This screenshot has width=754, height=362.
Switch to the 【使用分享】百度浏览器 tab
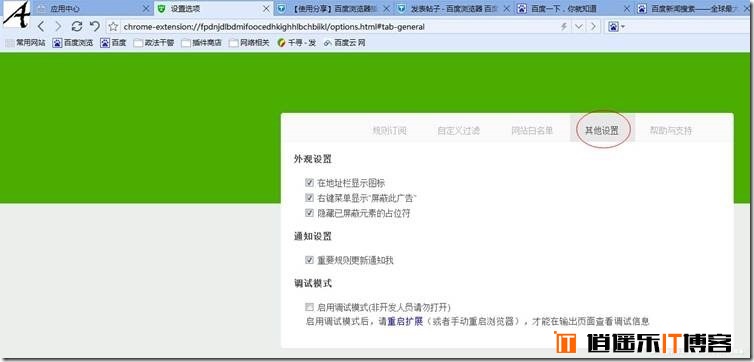[x=334, y=9]
